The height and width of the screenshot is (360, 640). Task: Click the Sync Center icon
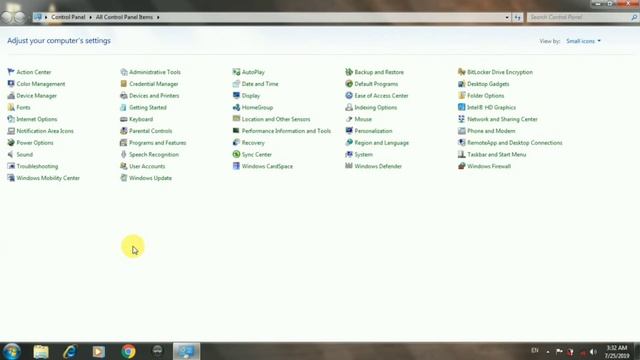pos(236,154)
